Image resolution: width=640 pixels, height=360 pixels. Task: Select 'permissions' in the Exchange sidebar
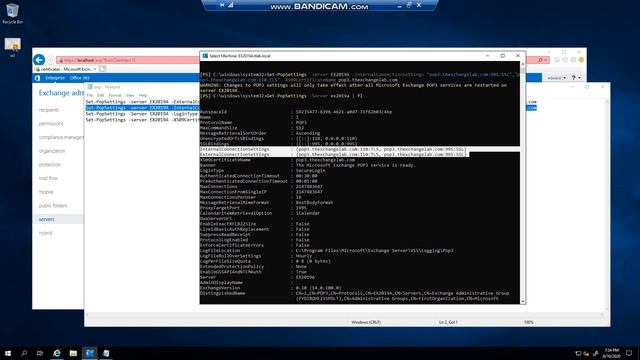tap(51, 123)
